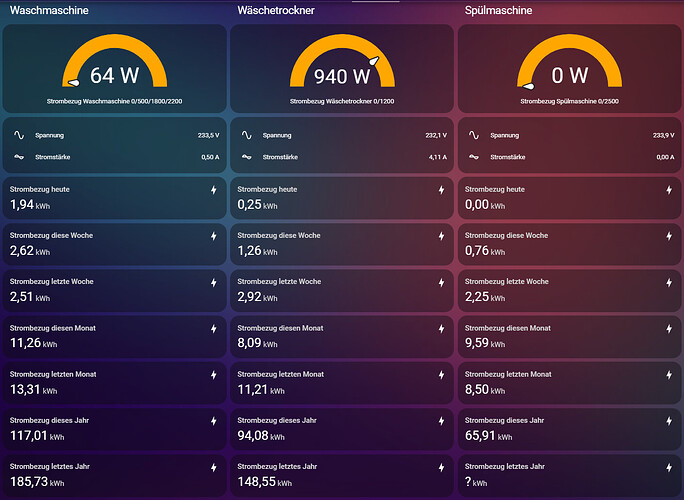Screen dimensions: 684x500
Task: Click lightning icon on Spülmaschine Strombezug diese Woche
Action: 669,236
